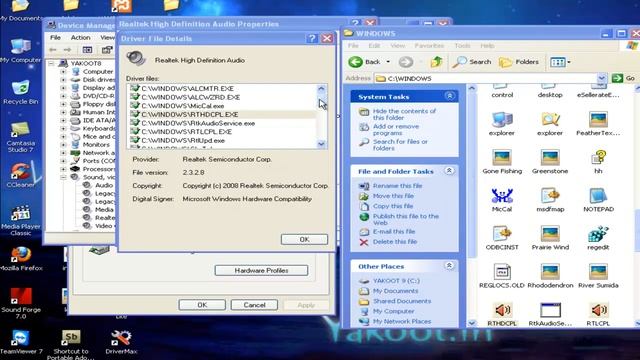Select the Prairie Wind image icon
The image size is (640, 360).
click(550, 234)
